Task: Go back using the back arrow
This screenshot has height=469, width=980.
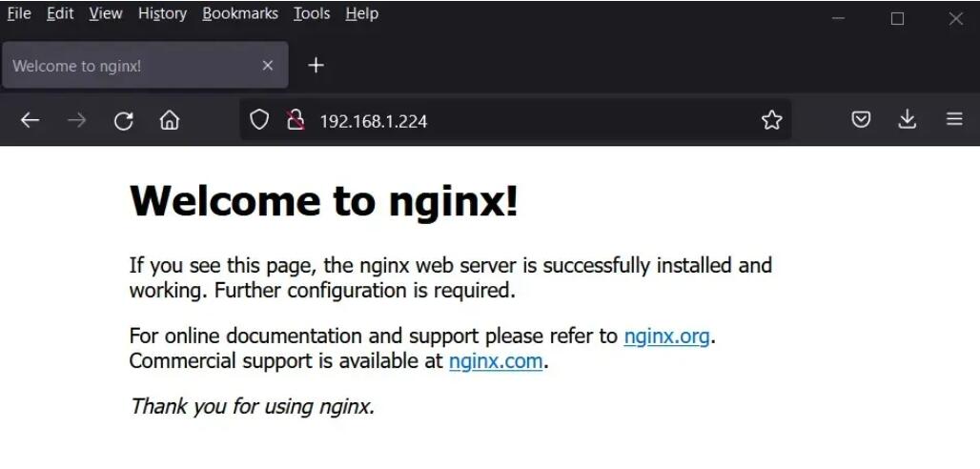Action: tap(31, 120)
